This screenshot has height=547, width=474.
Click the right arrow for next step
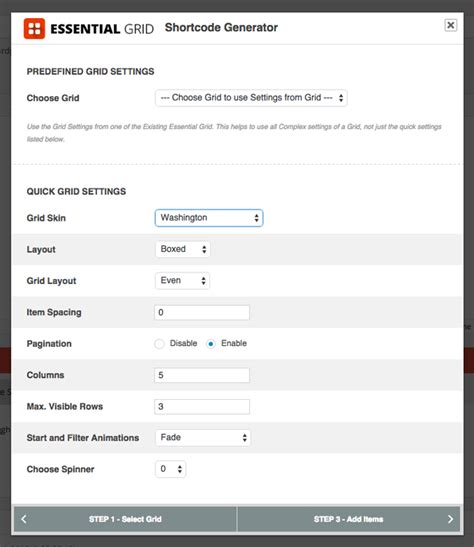coord(450,519)
